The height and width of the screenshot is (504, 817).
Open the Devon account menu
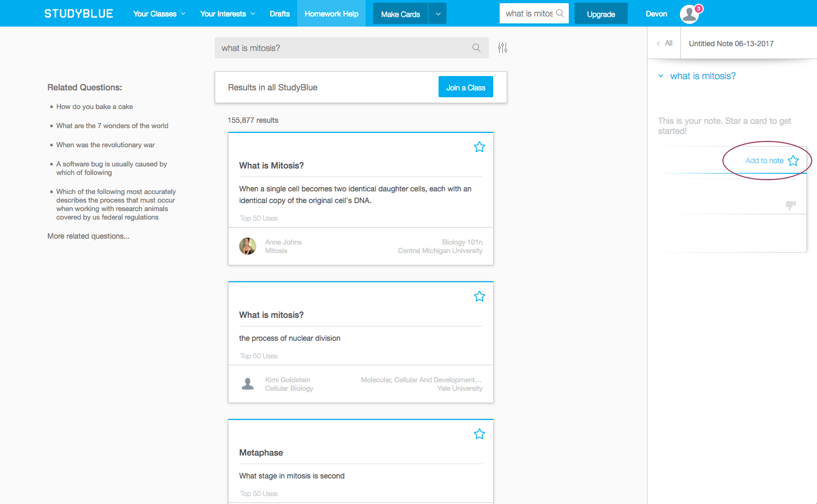click(x=656, y=14)
